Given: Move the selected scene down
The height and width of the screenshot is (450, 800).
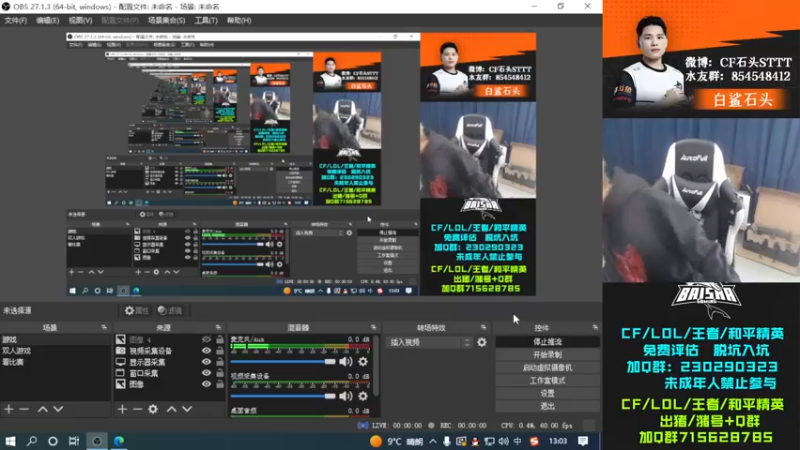Looking at the screenshot, I should tap(58, 409).
